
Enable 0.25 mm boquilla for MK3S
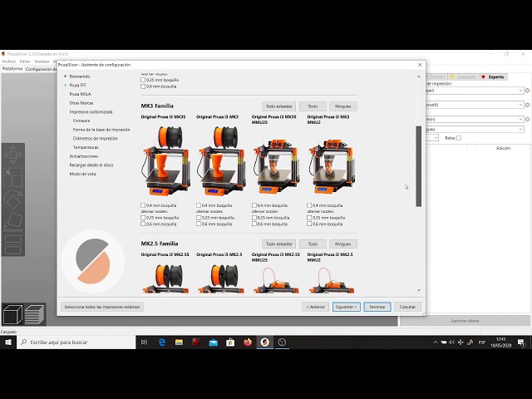[143, 218]
